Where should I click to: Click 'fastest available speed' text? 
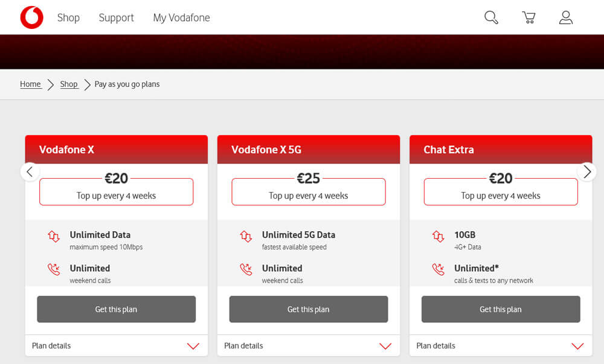tap(294, 247)
